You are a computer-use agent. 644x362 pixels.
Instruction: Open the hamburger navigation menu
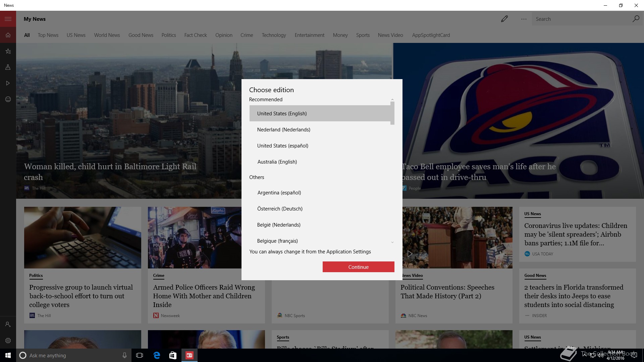(8, 19)
